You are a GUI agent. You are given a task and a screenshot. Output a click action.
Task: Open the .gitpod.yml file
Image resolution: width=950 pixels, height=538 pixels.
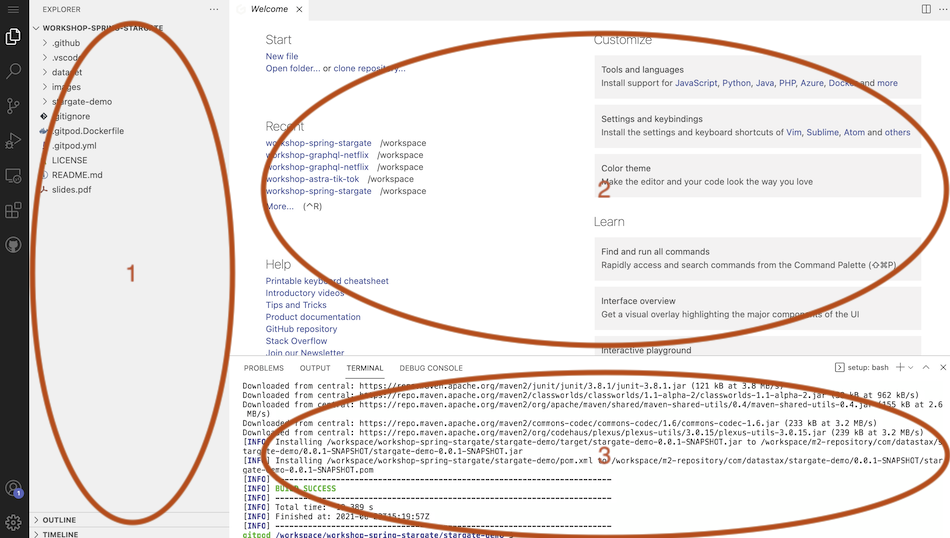pyautogui.click(x=129, y=145)
